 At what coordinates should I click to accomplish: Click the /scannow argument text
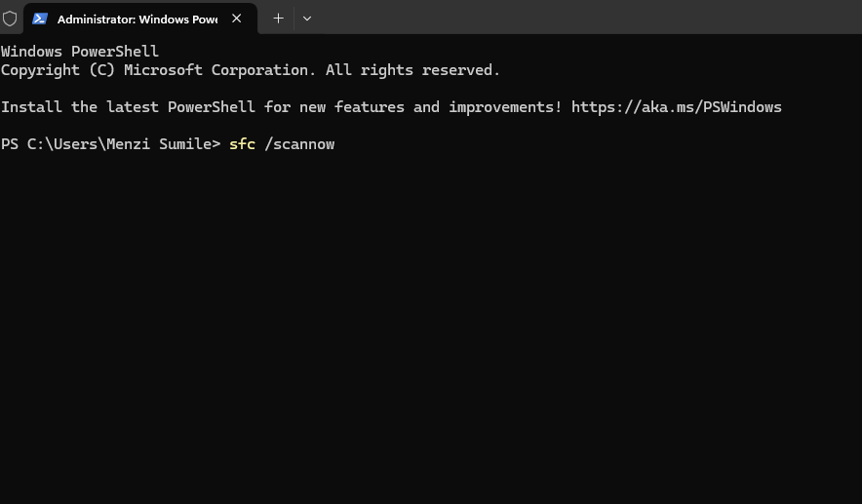[299, 144]
